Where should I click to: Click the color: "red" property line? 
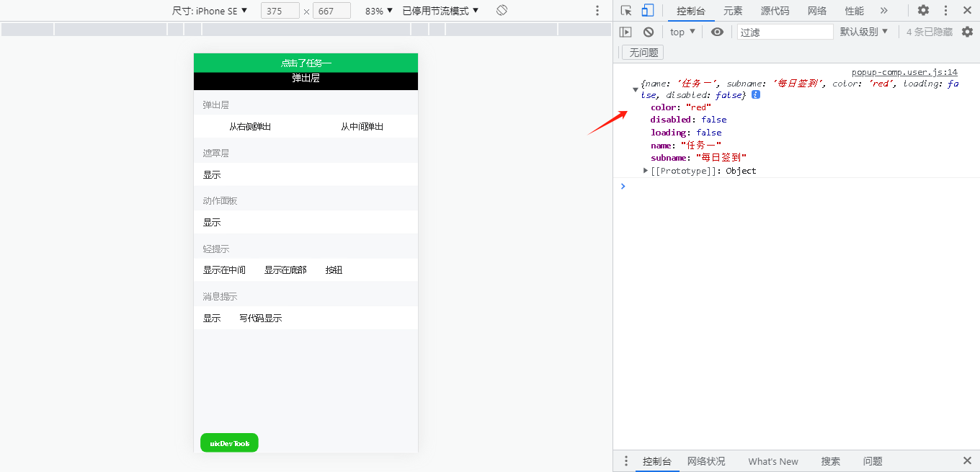[x=681, y=107]
